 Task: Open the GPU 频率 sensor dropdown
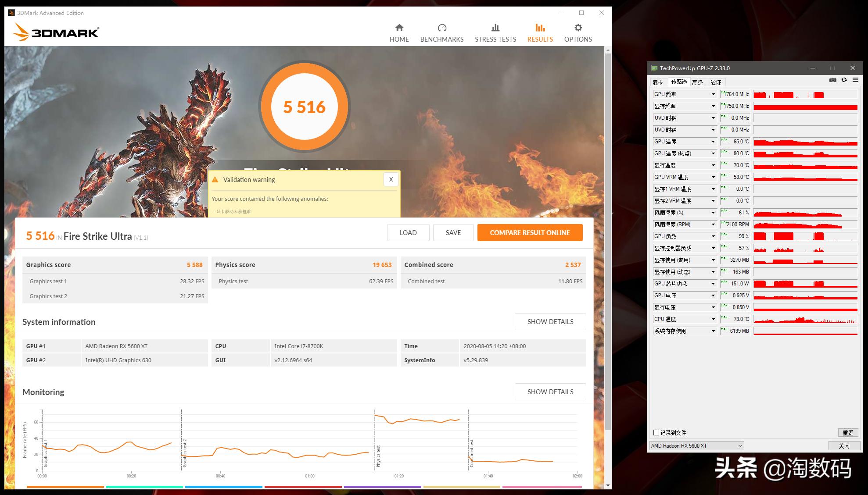[x=714, y=94]
